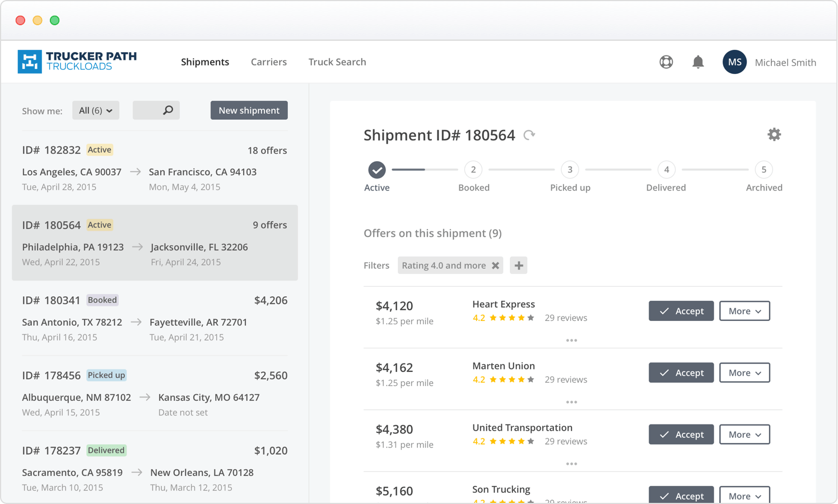Expand Heart Express offer details ellipsis
The height and width of the screenshot is (504, 838).
pos(571,340)
